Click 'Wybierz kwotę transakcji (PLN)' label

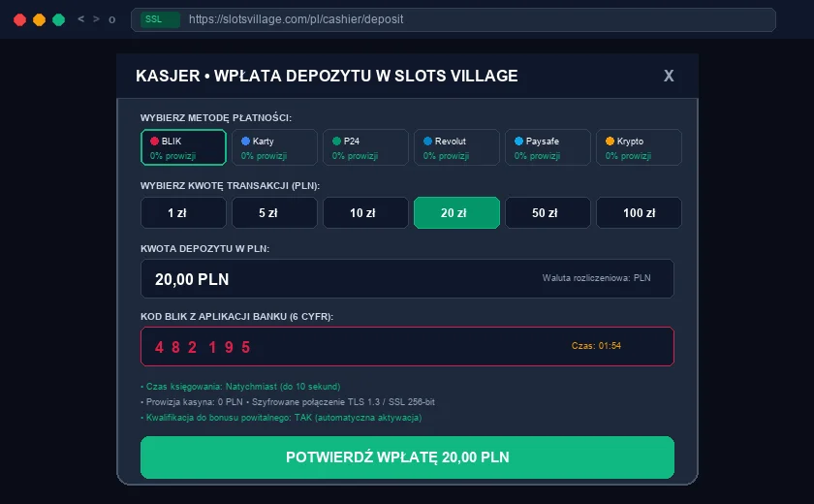[x=230, y=185]
